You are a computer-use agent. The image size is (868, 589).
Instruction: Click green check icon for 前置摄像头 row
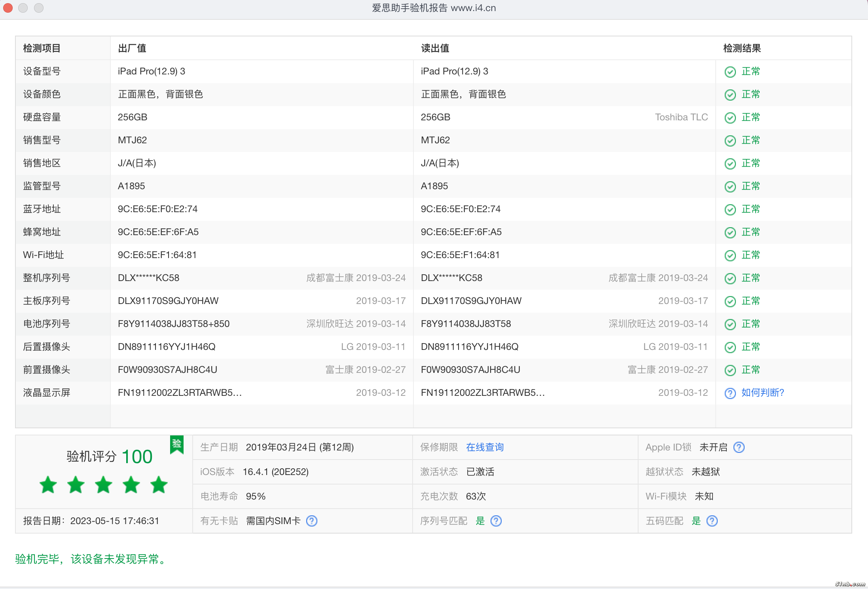pos(730,370)
